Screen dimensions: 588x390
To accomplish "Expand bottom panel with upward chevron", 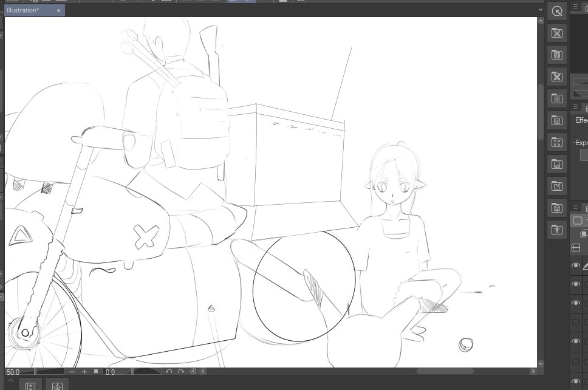I will [x=10, y=380].
